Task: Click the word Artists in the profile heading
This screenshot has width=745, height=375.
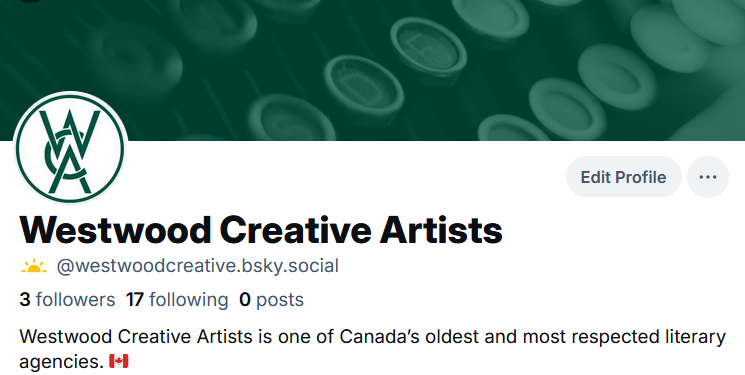Action: (x=441, y=230)
